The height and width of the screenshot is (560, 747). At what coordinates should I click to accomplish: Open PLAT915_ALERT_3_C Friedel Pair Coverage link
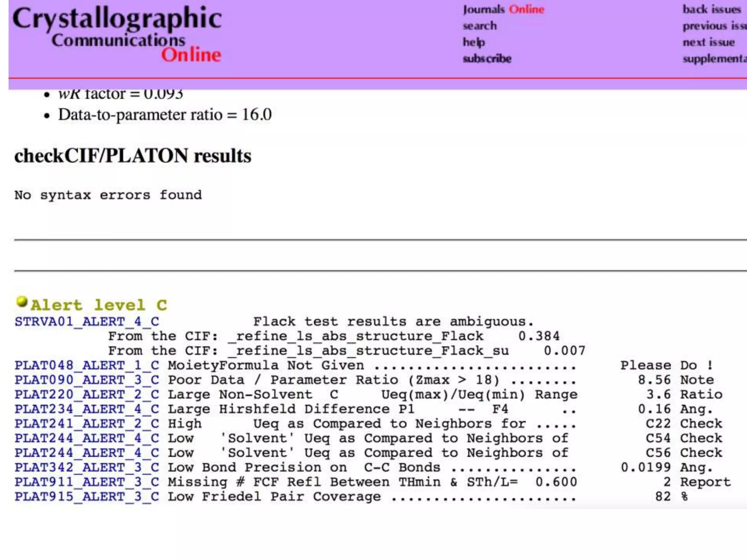click(x=87, y=497)
